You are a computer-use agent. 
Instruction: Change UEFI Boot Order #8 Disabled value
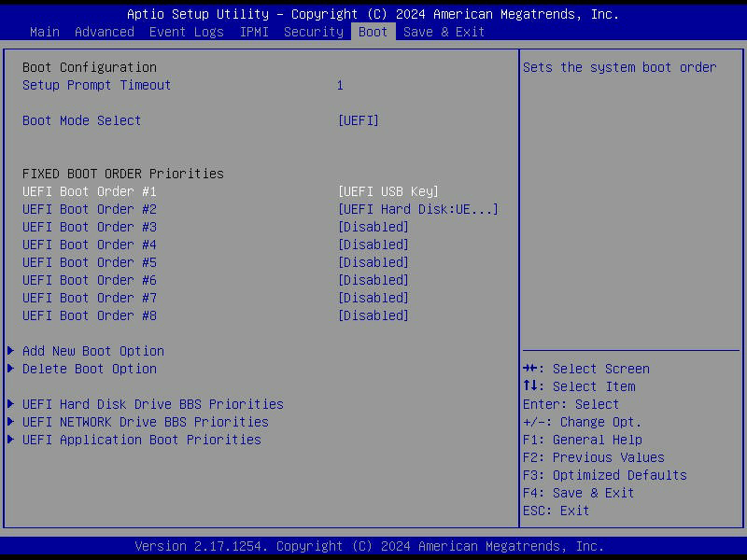coord(373,315)
